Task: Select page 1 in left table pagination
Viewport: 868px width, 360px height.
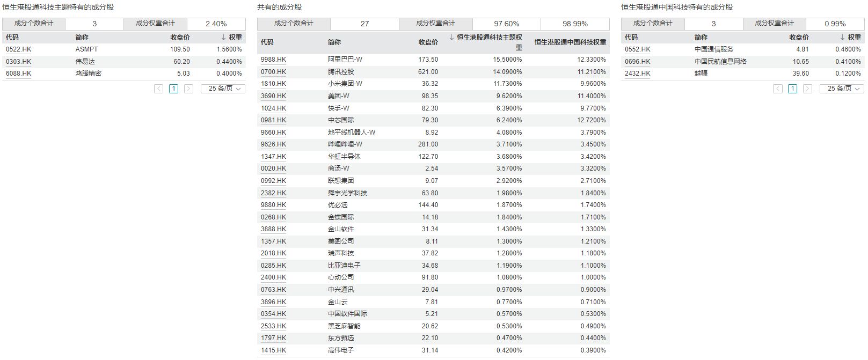Action: [173, 89]
